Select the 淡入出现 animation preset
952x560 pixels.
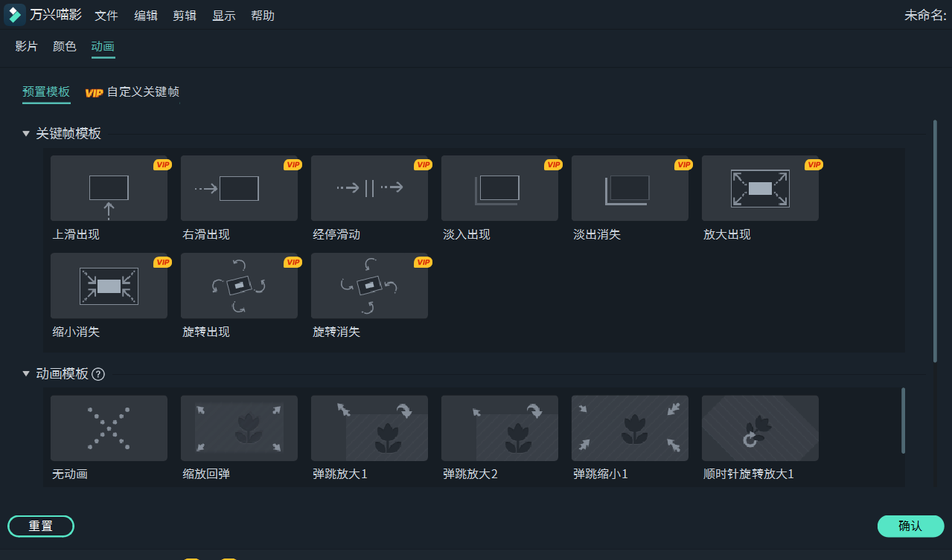(499, 188)
